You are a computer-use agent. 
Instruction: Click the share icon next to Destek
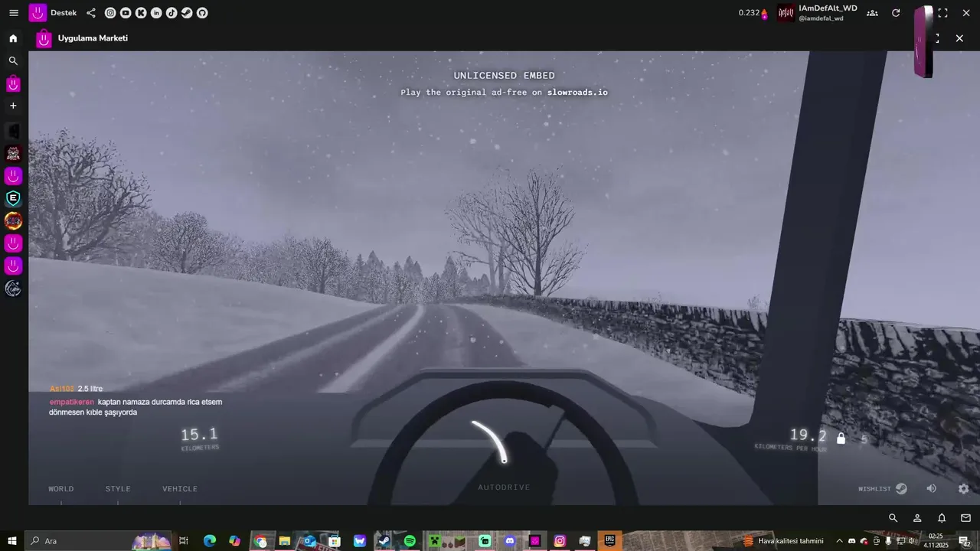point(91,13)
